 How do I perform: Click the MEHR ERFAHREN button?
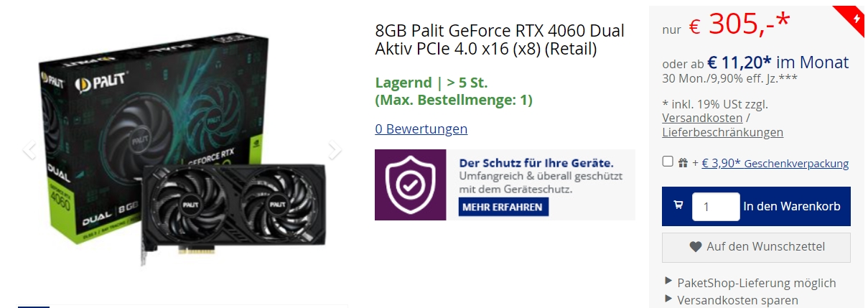[x=504, y=207]
